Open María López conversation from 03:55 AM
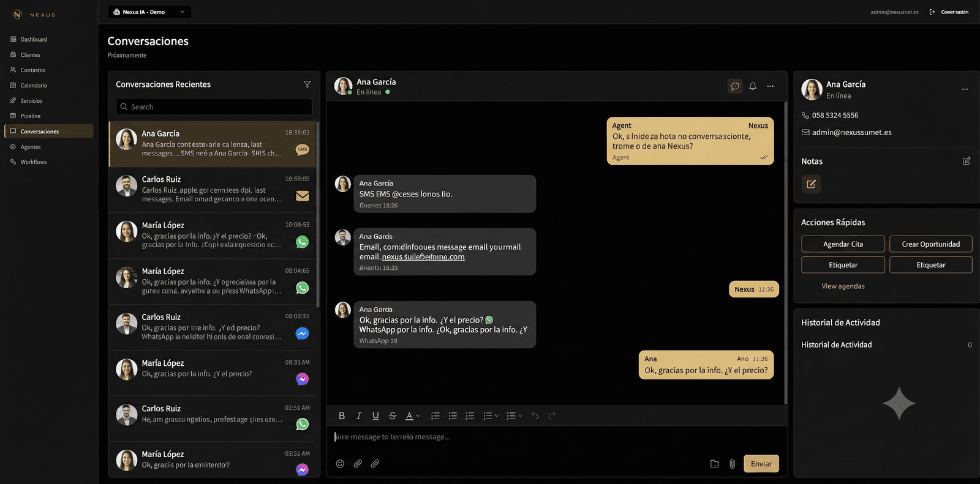This screenshot has width=980, height=484. [213, 459]
